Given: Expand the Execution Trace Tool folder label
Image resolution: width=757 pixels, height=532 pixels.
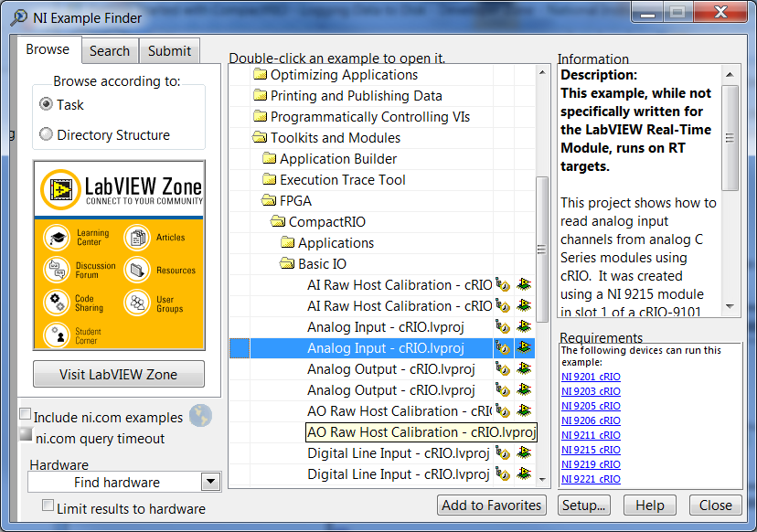Looking at the screenshot, I should tap(343, 179).
